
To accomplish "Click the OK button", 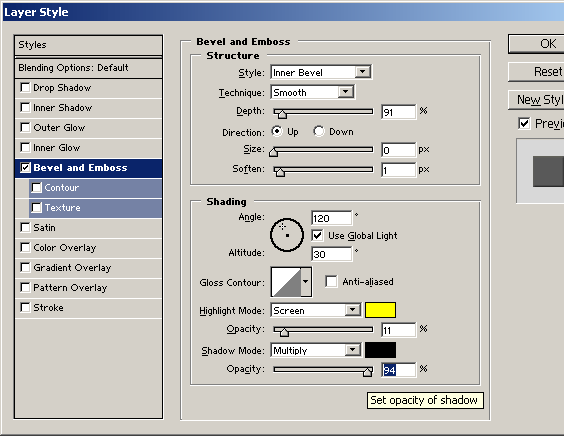I will point(536,44).
